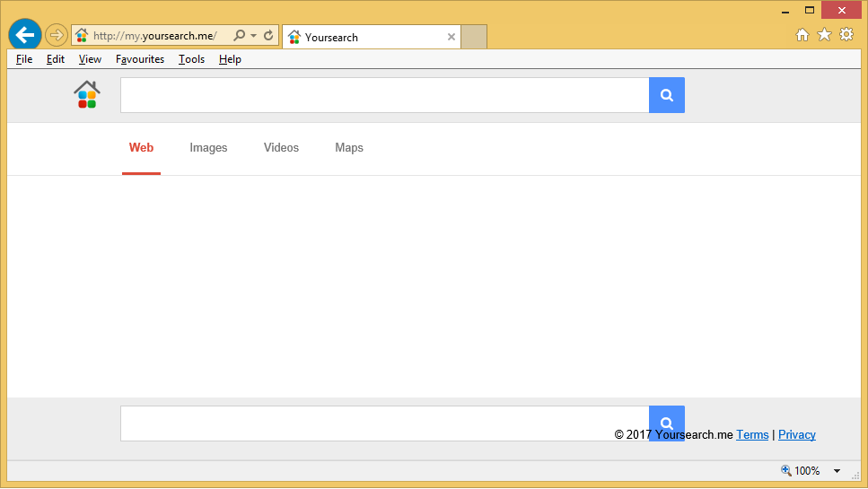Close the browser window

(841, 11)
